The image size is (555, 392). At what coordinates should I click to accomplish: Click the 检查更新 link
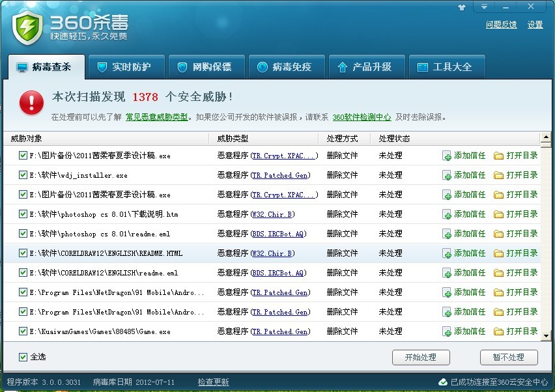(x=214, y=382)
